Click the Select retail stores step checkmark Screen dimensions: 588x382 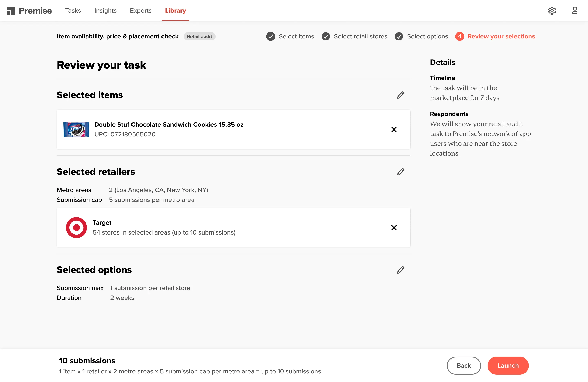pos(326,36)
